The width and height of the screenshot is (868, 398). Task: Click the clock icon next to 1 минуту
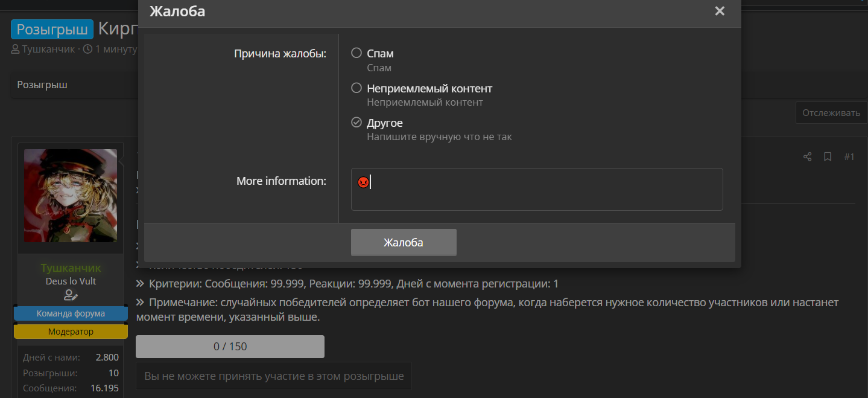[87, 49]
